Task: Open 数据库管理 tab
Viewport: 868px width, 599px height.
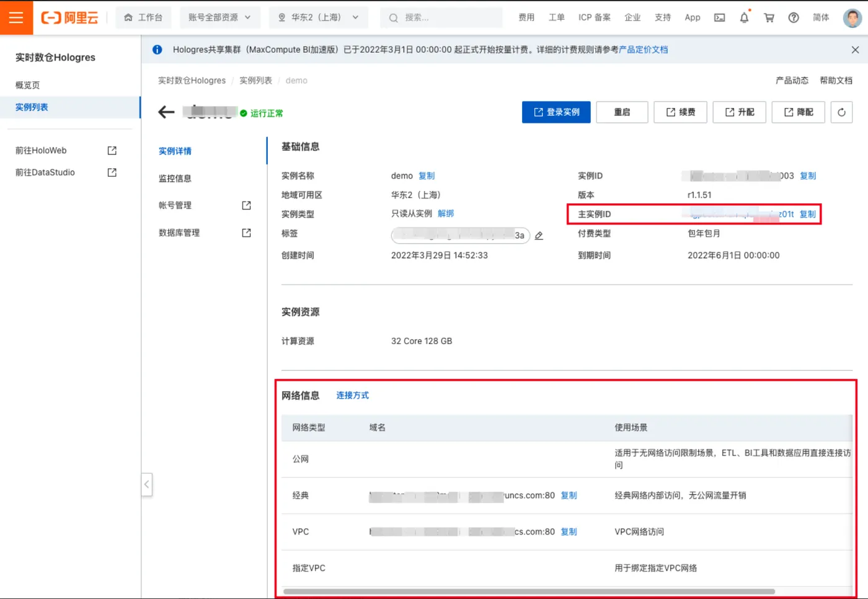Action: pyautogui.click(x=179, y=233)
